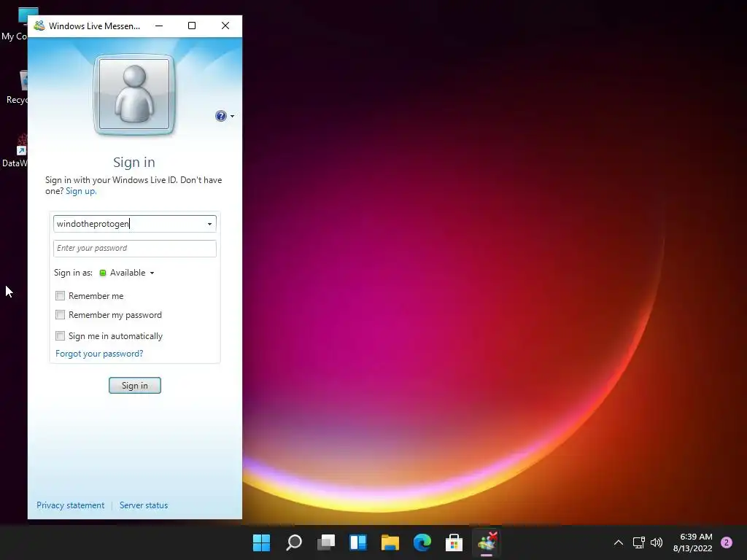747x560 pixels.
Task: Click Windows Live Messenger taskbar icon
Action: point(487,542)
